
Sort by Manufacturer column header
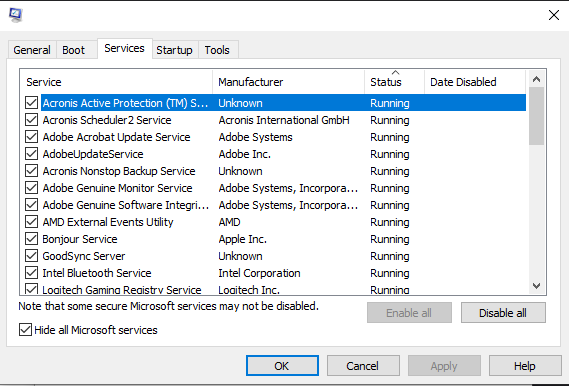pyautogui.click(x=288, y=82)
